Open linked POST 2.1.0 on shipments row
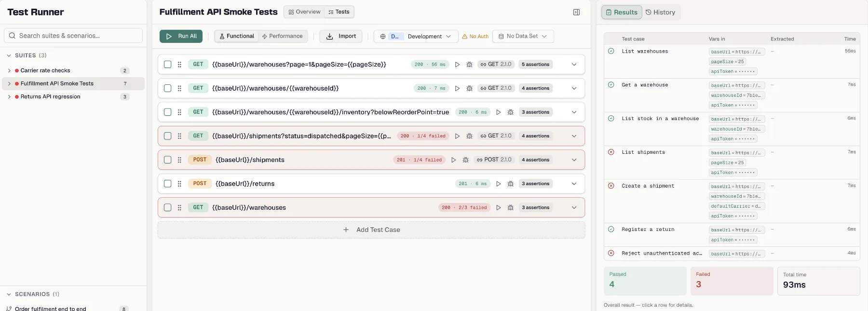The height and width of the screenshot is (311, 868). pyautogui.click(x=494, y=160)
